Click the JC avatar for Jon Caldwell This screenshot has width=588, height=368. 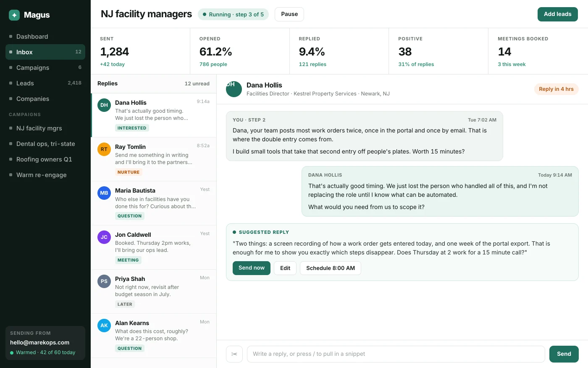pyautogui.click(x=104, y=237)
